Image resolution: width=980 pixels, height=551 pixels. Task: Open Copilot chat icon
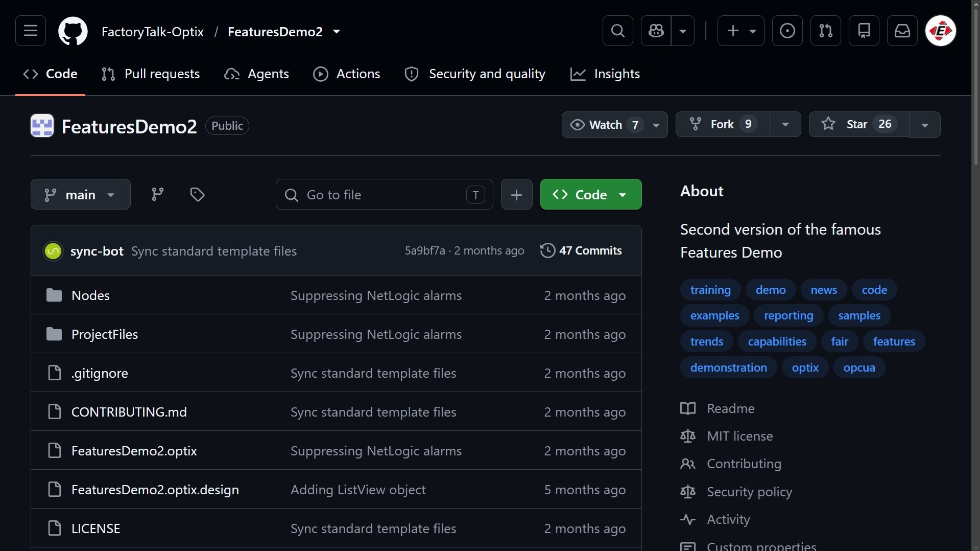point(656,31)
